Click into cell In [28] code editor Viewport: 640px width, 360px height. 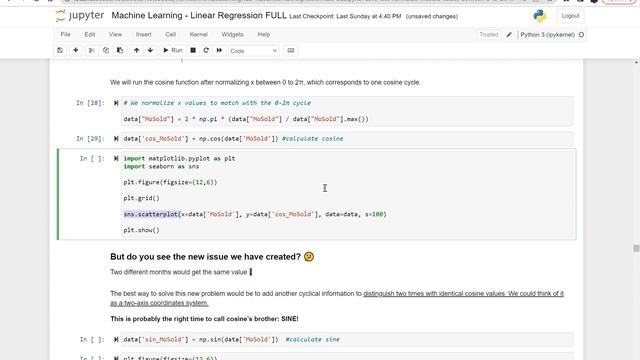(347, 111)
